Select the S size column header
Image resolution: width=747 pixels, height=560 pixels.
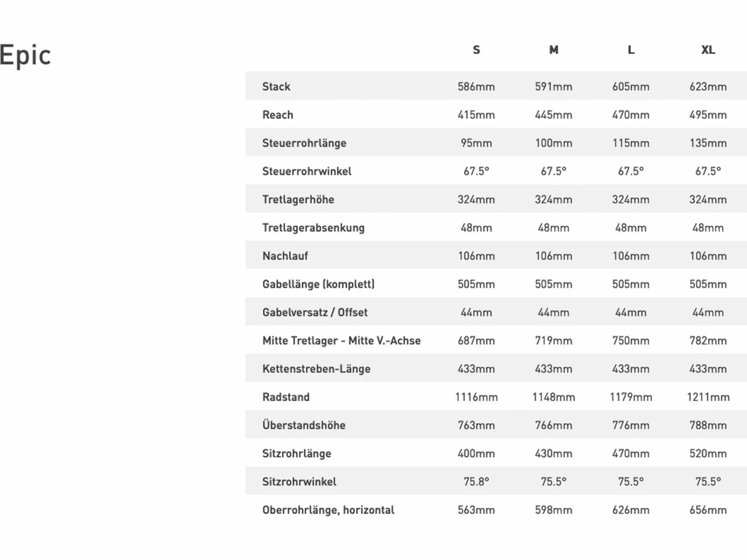[476, 50]
